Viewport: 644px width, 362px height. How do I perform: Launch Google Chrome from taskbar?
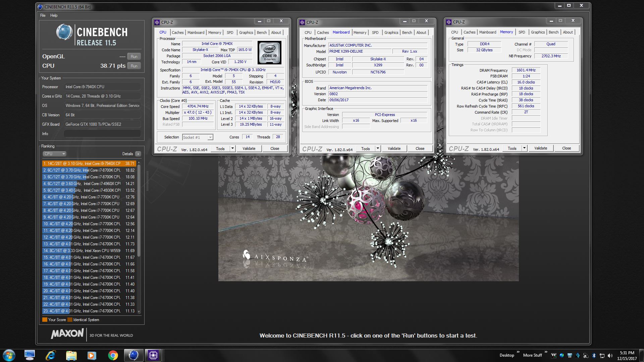pos(113,355)
